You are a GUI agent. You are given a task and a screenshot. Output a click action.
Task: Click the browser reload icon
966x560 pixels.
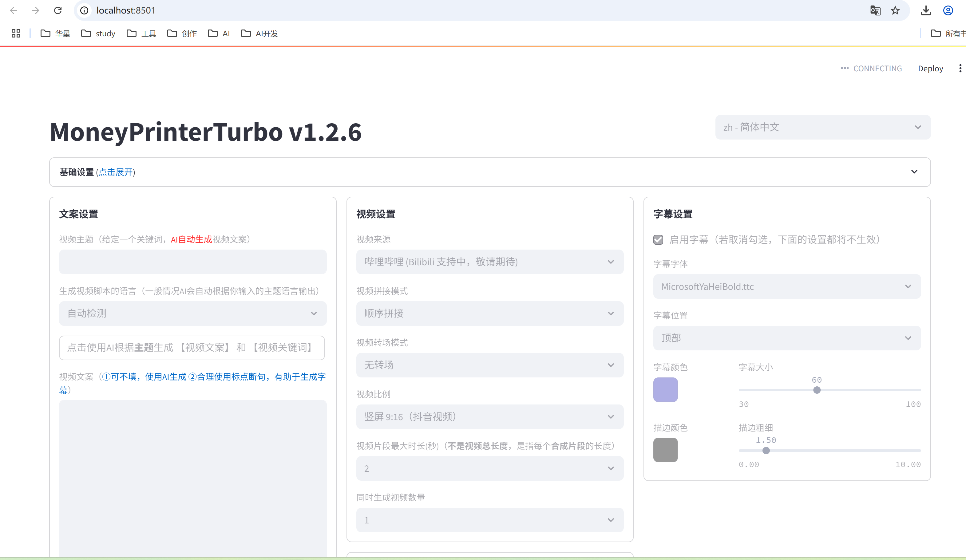58,10
